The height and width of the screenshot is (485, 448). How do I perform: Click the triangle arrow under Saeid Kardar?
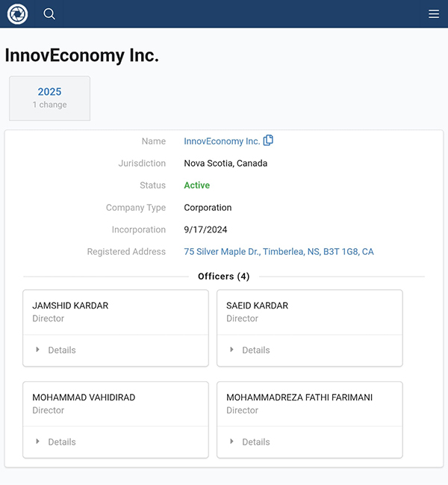pyautogui.click(x=231, y=350)
